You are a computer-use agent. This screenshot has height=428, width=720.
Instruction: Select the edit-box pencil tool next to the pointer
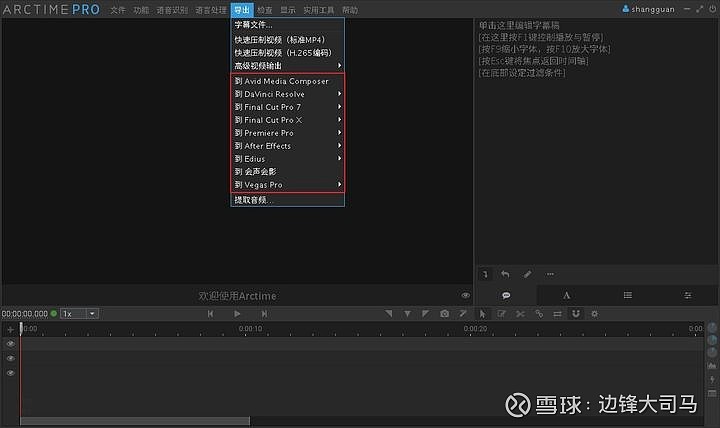point(501,314)
